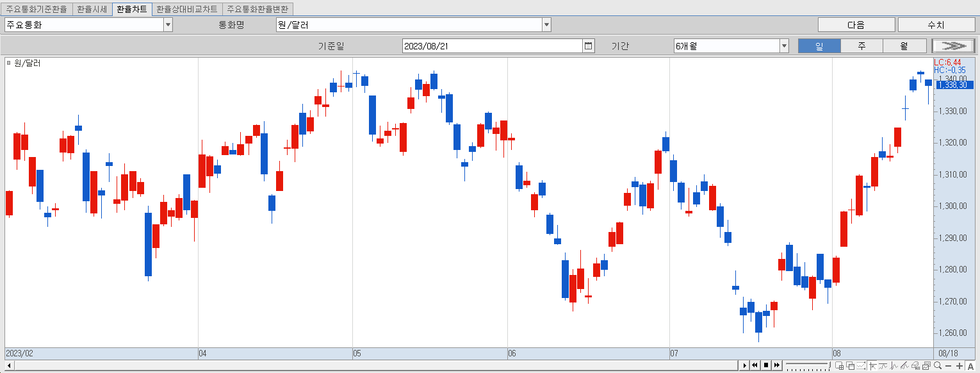980x373 pixels.
Task: Click the magnifying glass zoom icon
Action: tap(938, 365)
